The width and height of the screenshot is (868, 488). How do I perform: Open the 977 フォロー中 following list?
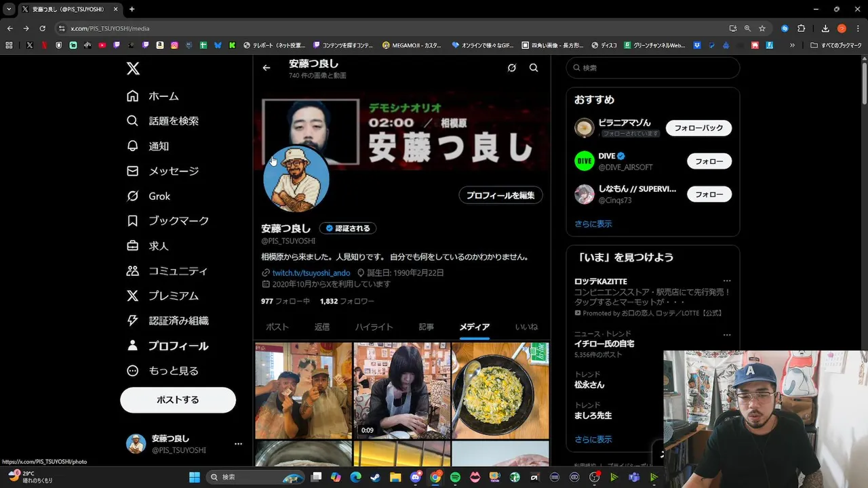click(285, 301)
